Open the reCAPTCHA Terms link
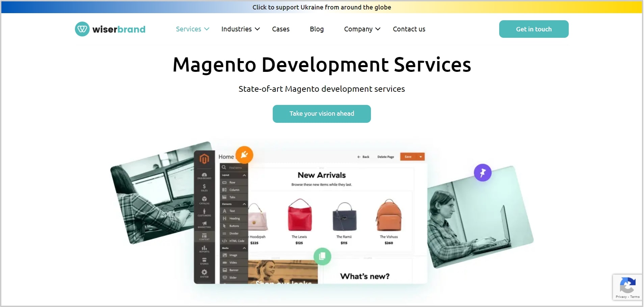This screenshot has width=644, height=307. [635, 297]
